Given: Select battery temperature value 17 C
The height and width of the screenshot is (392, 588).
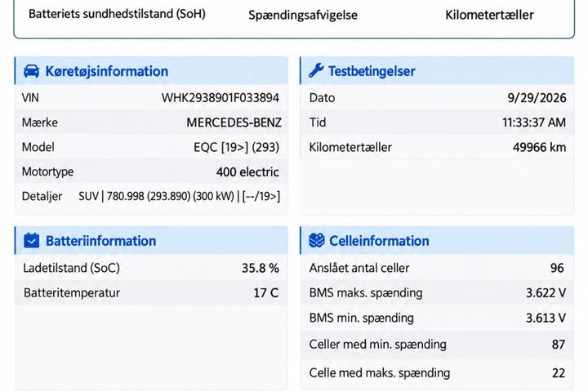Looking at the screenshot, I should (266, 293).
